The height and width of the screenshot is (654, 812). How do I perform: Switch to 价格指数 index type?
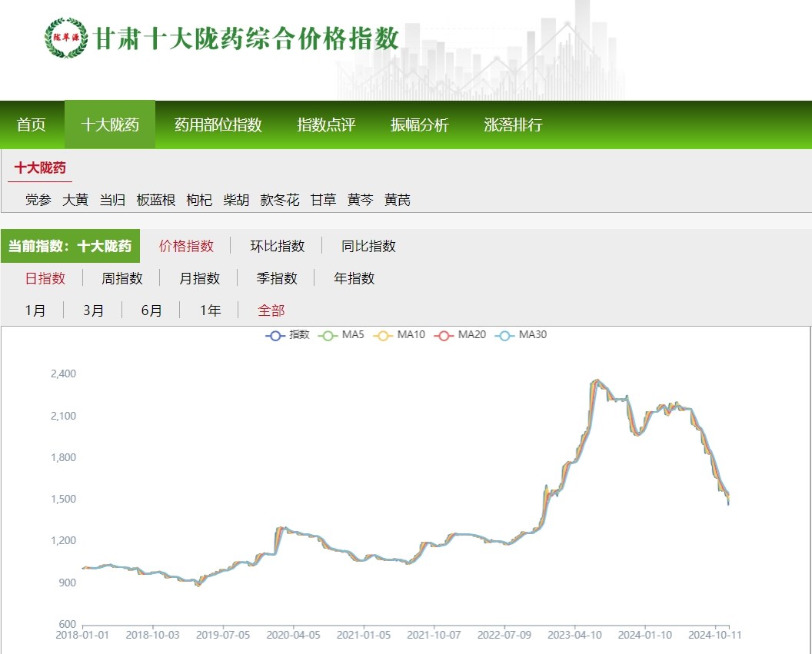click(x=186, y=246)
